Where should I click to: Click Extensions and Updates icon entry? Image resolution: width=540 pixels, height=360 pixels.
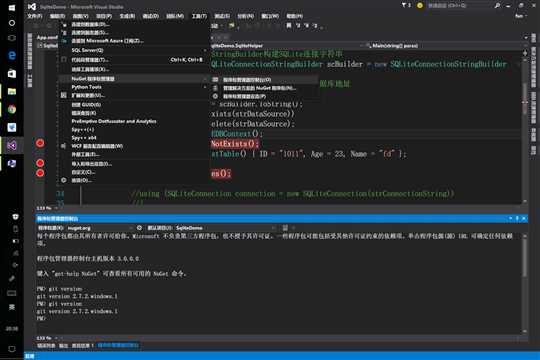tap(134, 95)
